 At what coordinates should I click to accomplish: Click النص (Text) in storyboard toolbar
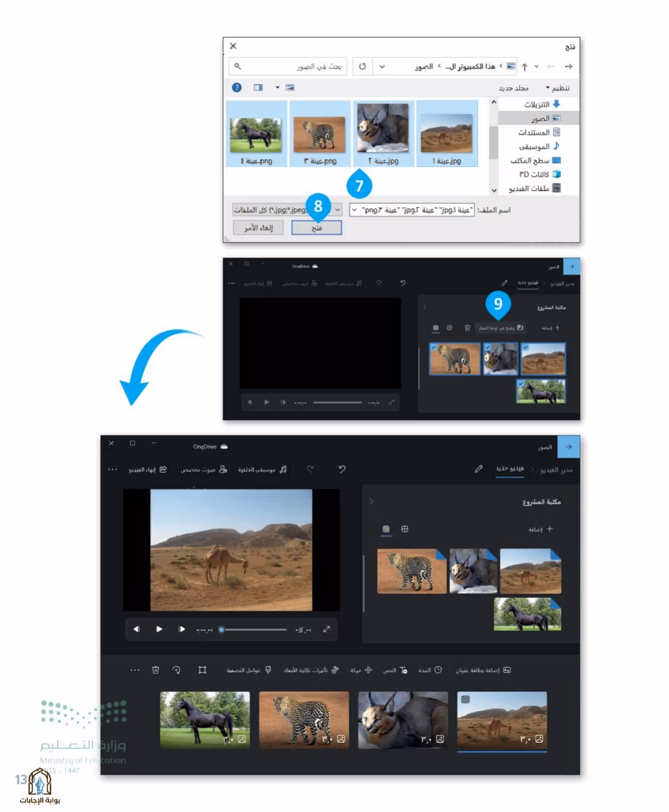pos(395,670)
